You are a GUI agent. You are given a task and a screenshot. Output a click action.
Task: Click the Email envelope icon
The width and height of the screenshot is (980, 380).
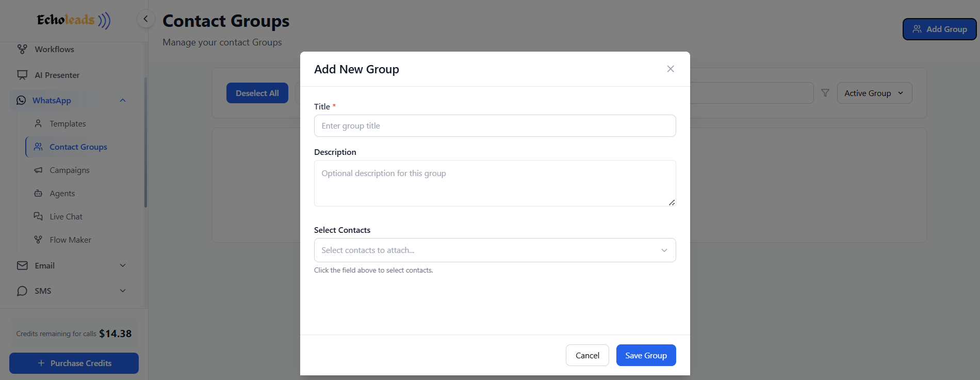[22, 265]
